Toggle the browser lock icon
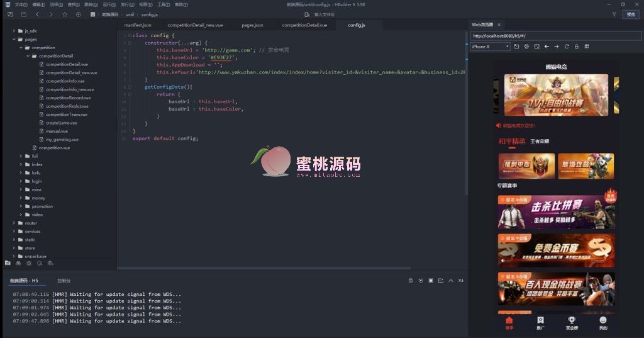 point(577,47)
